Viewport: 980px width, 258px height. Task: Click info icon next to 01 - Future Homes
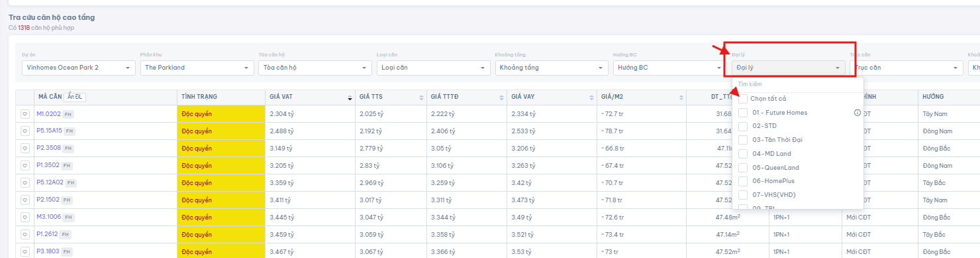(x=857, y=113)
